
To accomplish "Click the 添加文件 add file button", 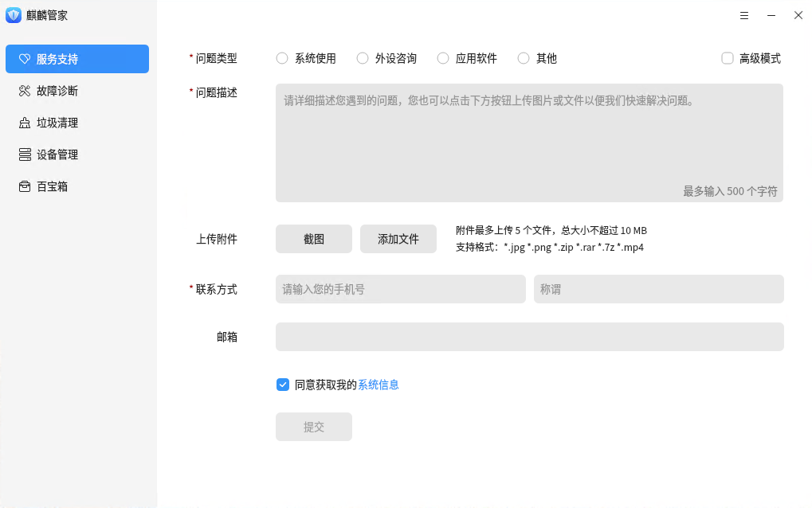I will tap(398, 239).
